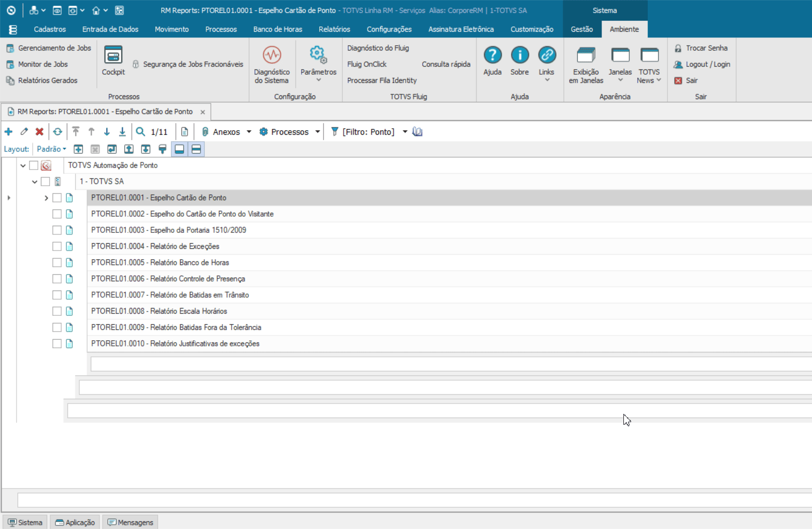Collapse the 1 - TOTVS SA node

pyautogui.click(x=35, y=182)
